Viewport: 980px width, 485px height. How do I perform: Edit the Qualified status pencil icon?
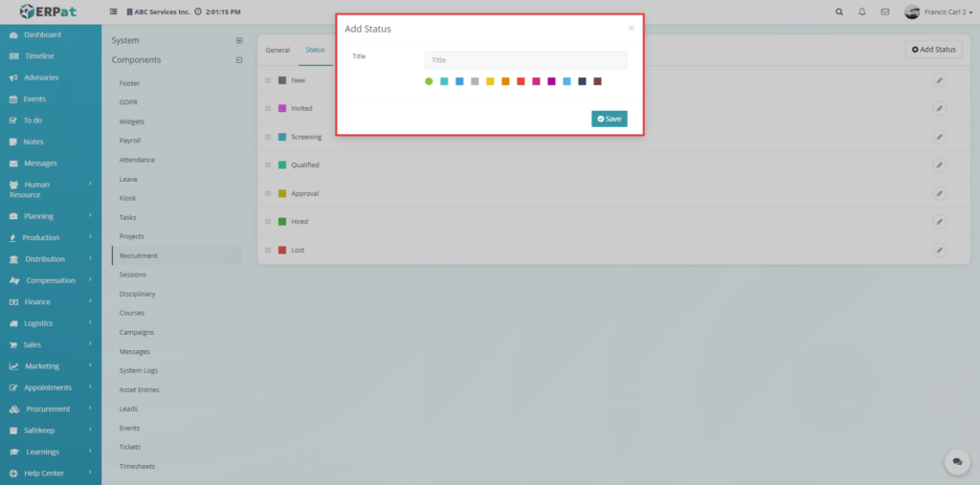tap(939, 165)
